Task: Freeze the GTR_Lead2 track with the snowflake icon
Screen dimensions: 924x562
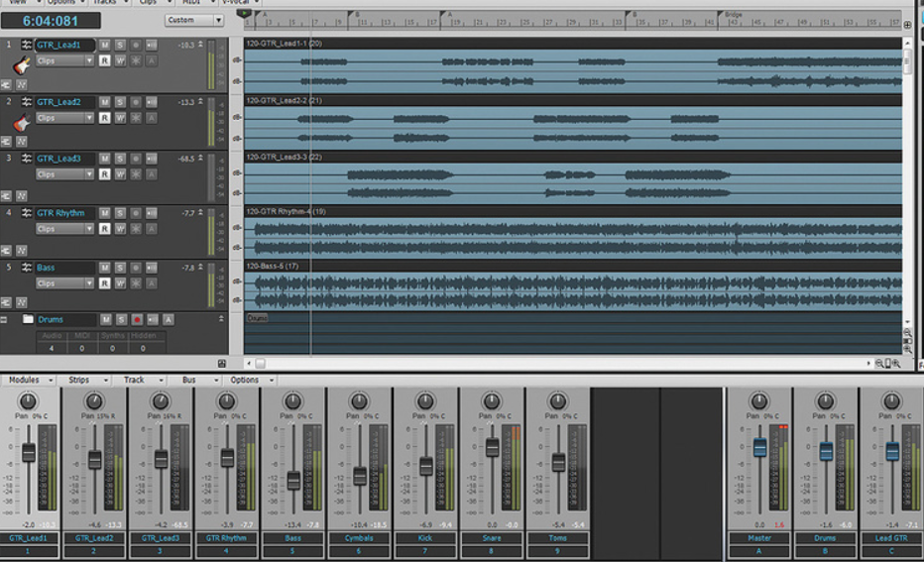Action: coord(136,118)
